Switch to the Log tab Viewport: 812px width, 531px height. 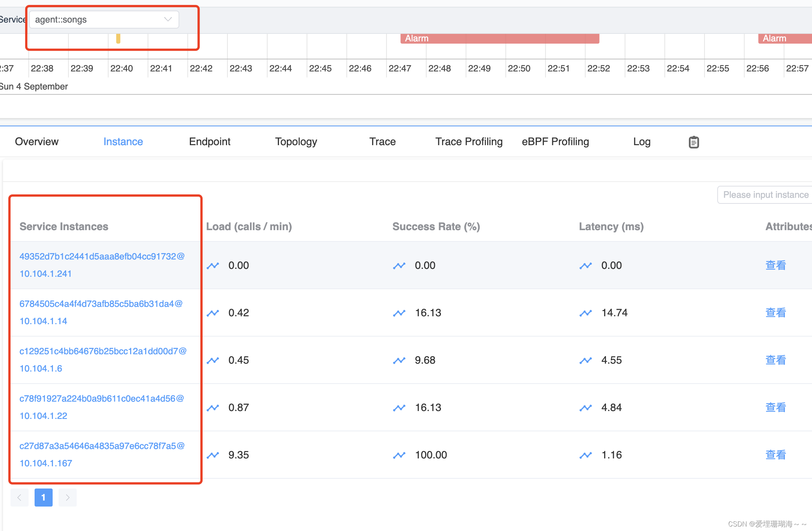[x=642, y=141]
